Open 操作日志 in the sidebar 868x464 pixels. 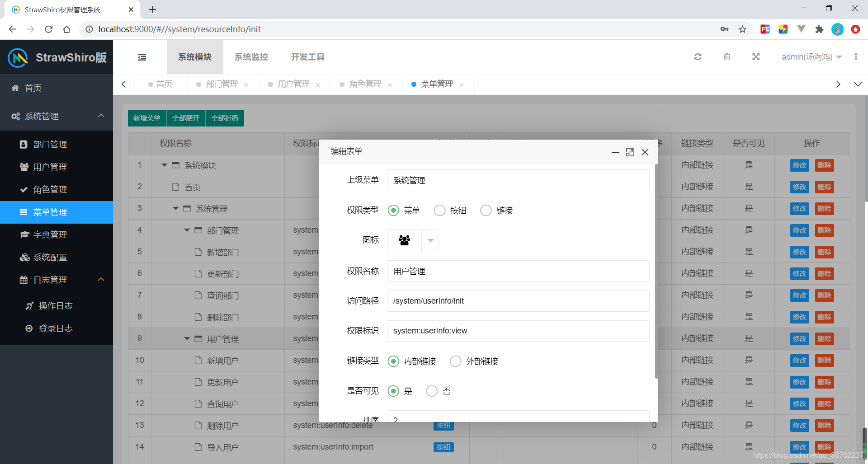(57, 306)
